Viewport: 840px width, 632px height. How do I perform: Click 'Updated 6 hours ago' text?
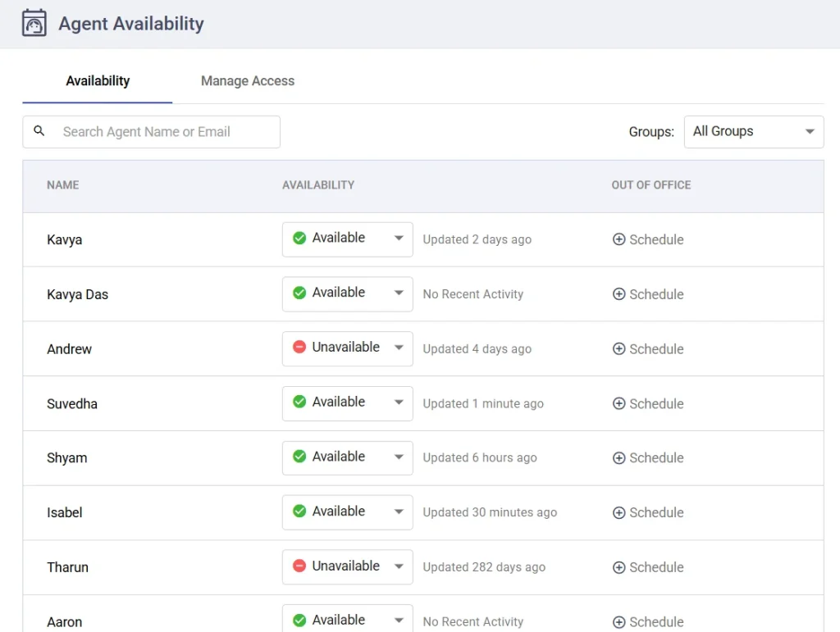coord(479,458)
